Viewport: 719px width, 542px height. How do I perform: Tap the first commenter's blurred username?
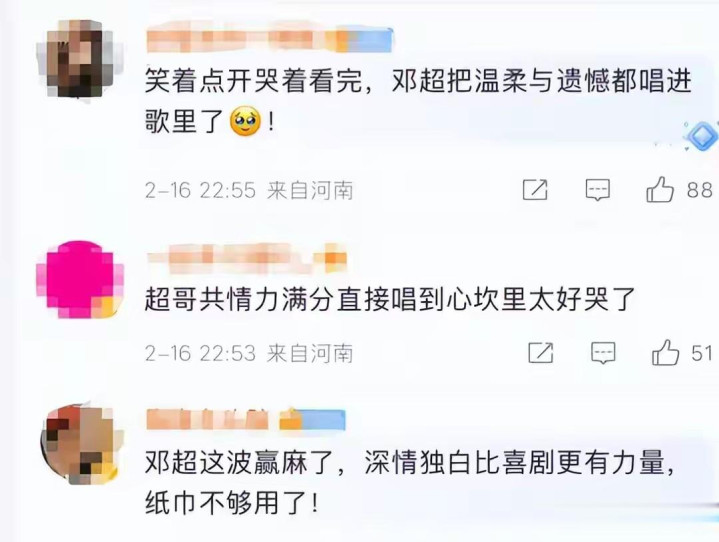coord(270,40)
